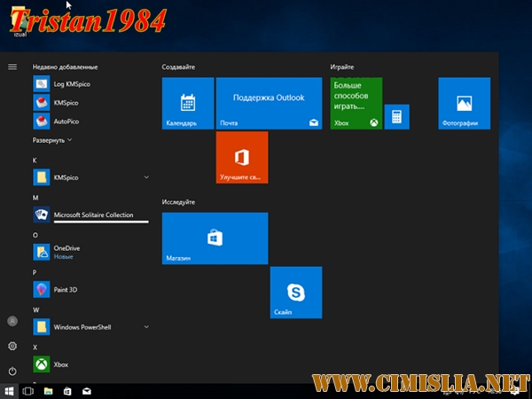Expand the Развернуть recently added list
The width and height of the screenshot is (532, 399).
coord(52,140)
